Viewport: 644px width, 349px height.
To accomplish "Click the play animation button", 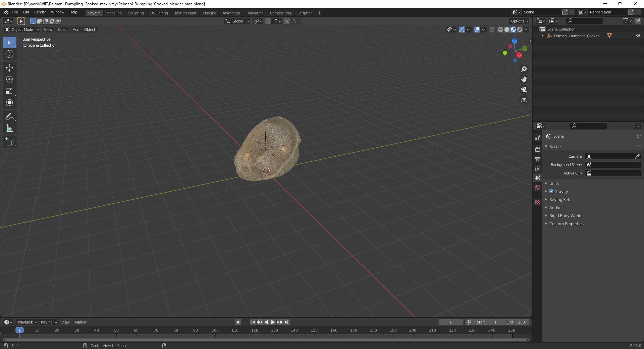I will (273, 322).
